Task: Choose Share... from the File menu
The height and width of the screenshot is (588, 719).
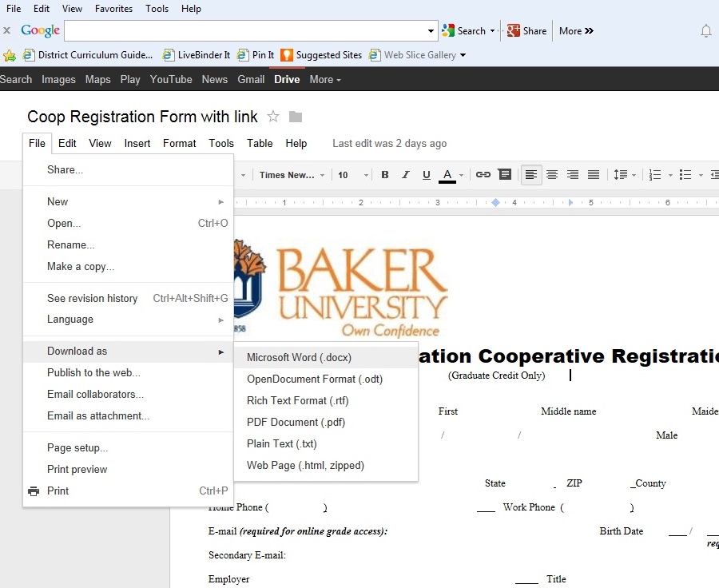Action: (129, 169)
